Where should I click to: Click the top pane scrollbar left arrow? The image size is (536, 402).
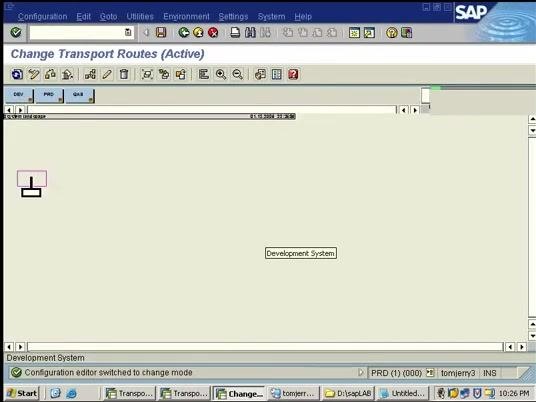click(9, 110)
